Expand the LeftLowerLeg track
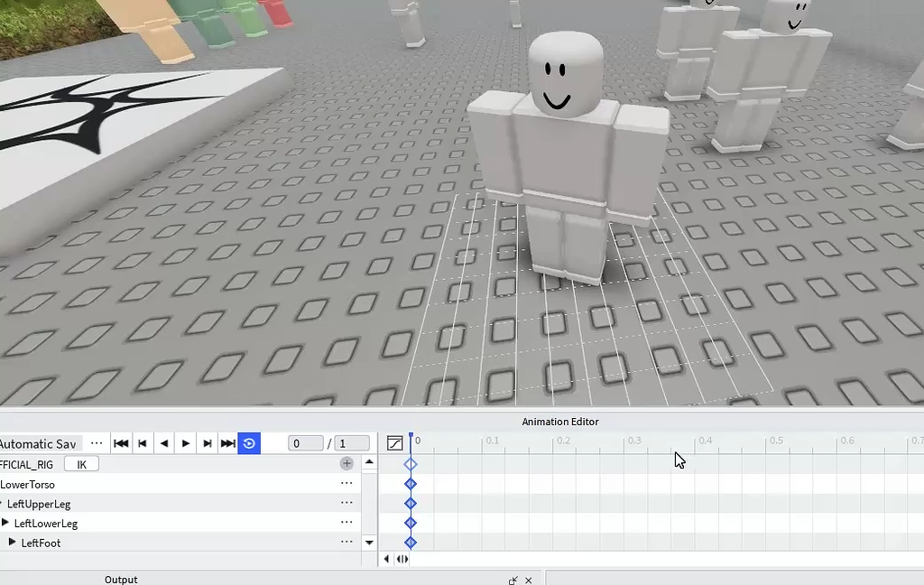The image size is (924, 585). [9, 524]
